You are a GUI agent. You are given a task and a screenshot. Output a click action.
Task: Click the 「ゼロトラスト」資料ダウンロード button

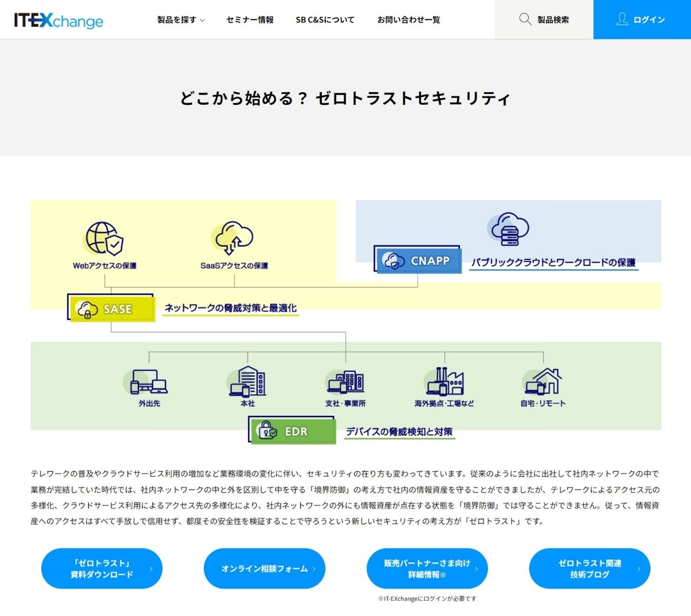(x=102, y=569)
